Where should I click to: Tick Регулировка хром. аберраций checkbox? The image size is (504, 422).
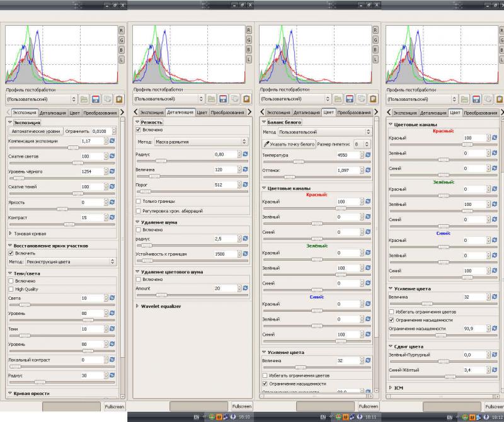click(x=139, y=211)
